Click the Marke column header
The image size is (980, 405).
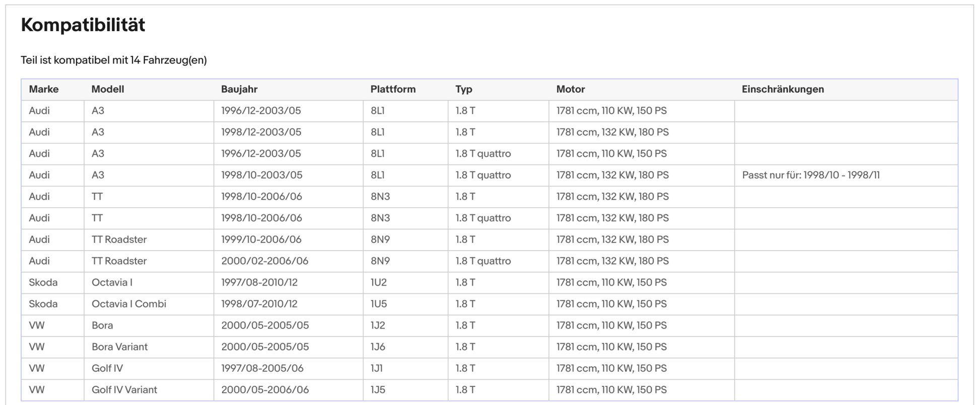pyautogui.click(x=44, y=89)
